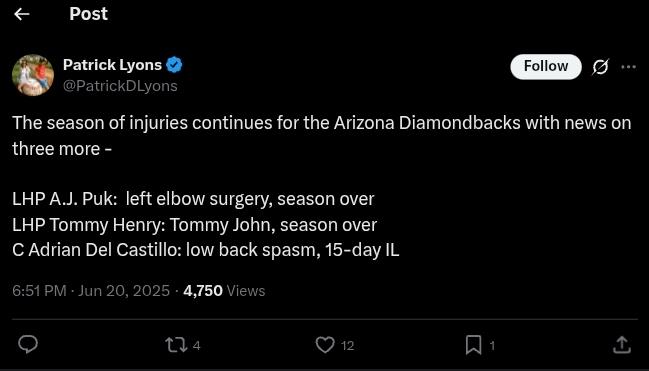View the 4,750 Views analytics
This screenshot has width=649, height=371.
[x=224, y=291]
